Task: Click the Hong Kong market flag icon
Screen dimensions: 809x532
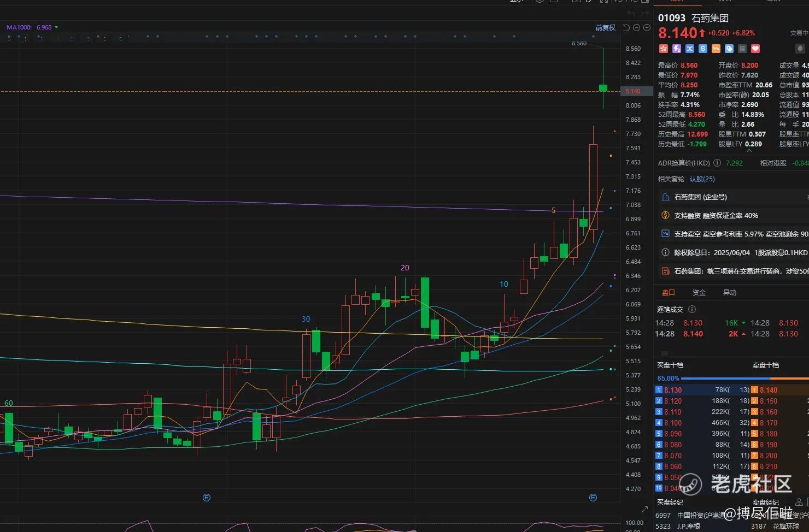Action: (664, 49)
